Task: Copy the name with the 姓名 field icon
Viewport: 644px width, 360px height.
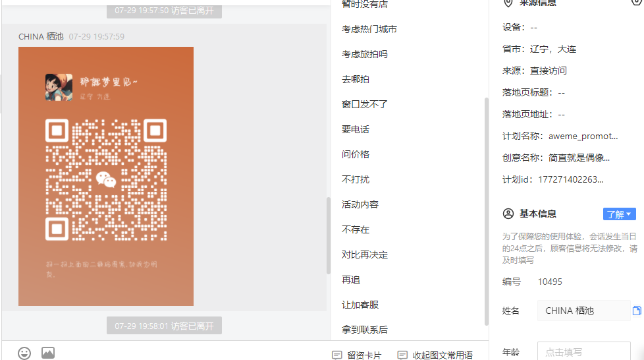Action: coord(637,311)
